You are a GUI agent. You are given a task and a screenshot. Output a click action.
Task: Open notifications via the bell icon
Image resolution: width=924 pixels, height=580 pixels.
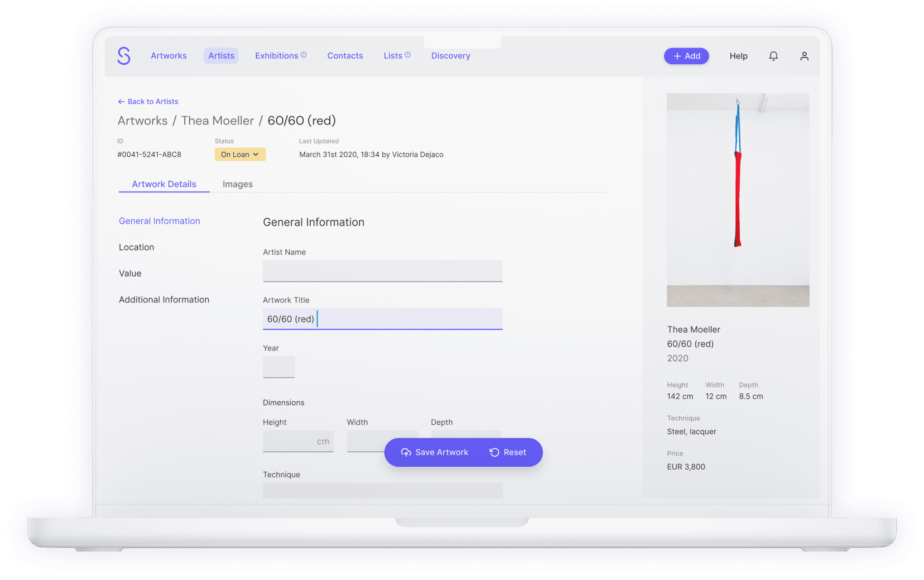pos(774,56)
